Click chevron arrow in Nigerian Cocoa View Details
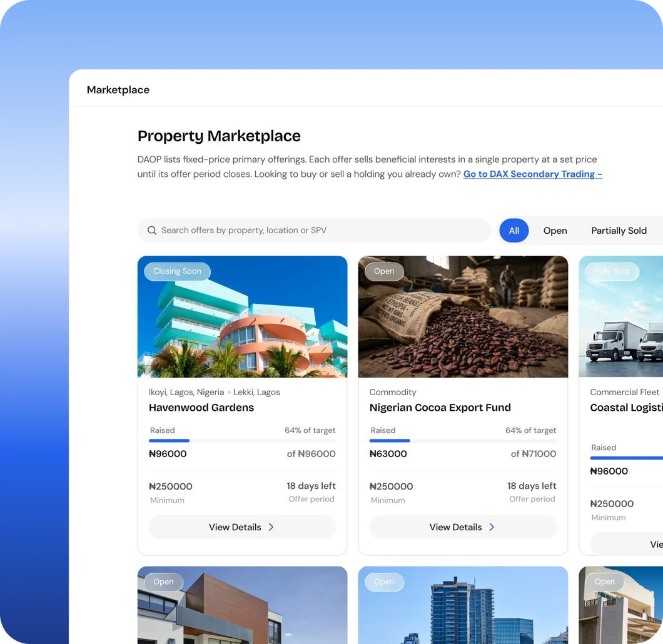Screen dimensions: 663x644 [492, 527]
